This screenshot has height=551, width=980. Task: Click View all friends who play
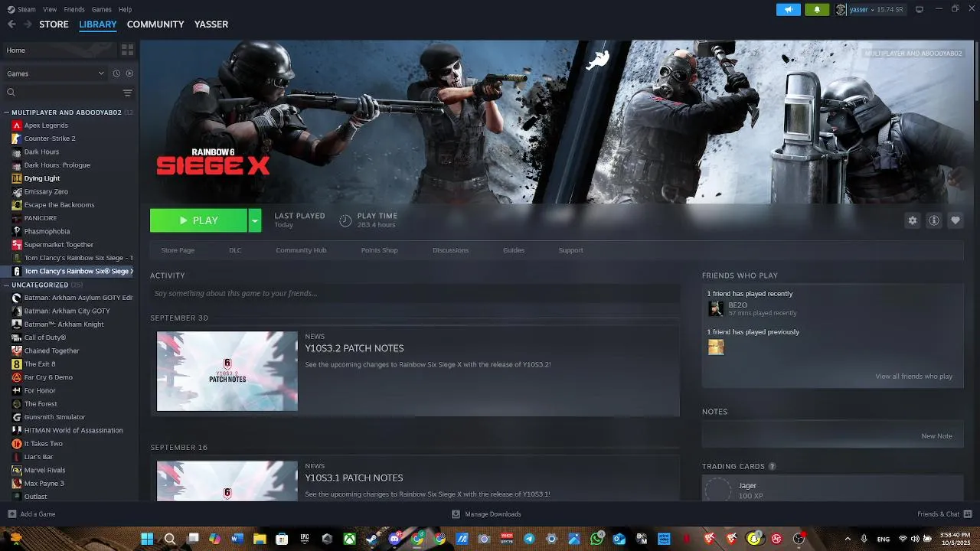click(x=913, y=377)
